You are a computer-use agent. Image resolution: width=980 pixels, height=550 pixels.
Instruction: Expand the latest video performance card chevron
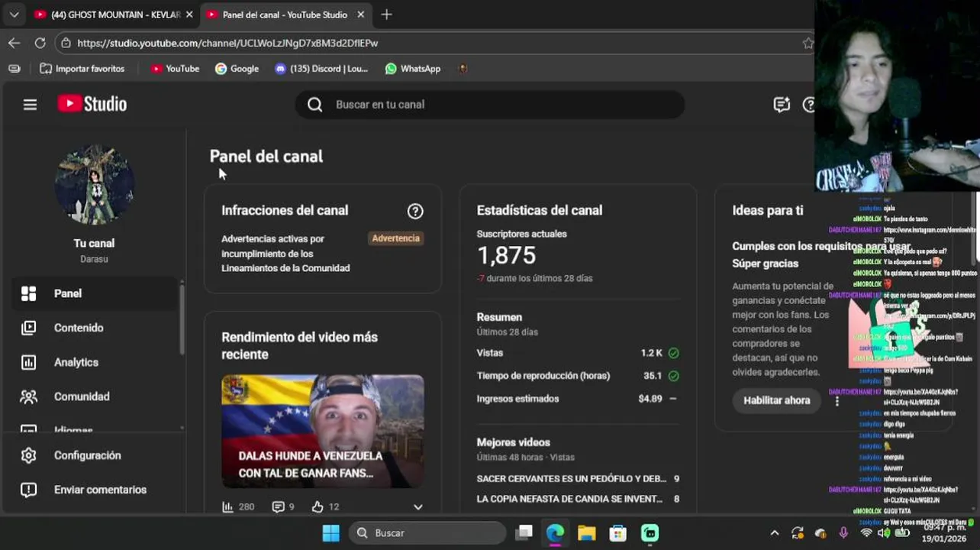(417, 506)
